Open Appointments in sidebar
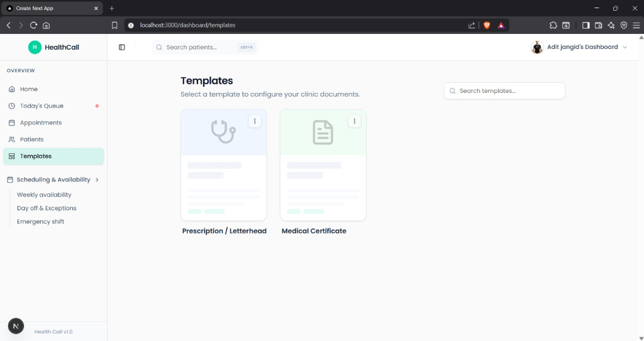The width and height of the screenshot is (644, 341). 53,122
